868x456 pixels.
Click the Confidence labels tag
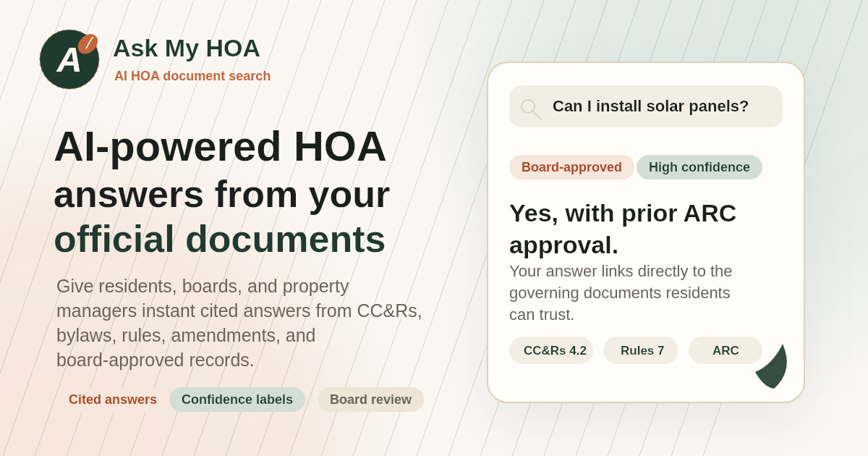tap(237, 400)
